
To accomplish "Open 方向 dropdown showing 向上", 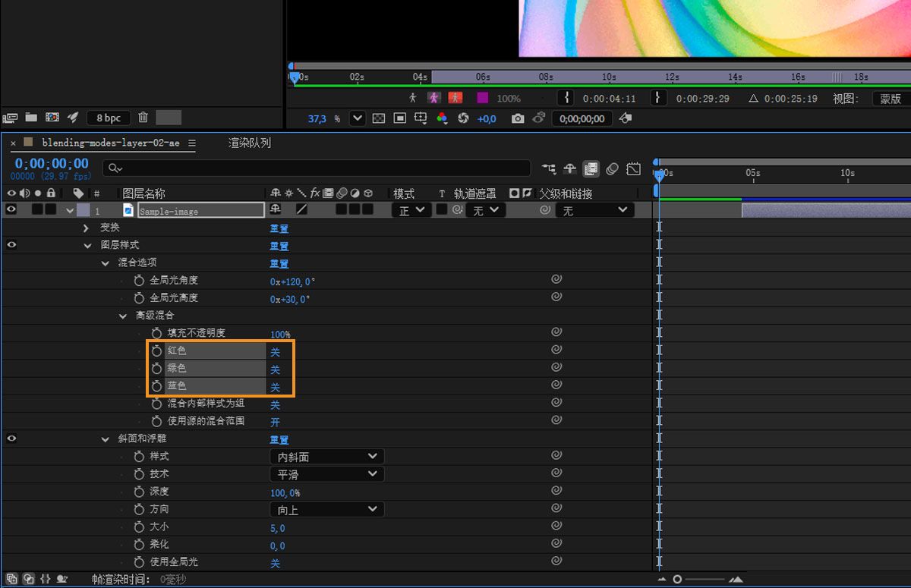I will click(x=327, y=509).
